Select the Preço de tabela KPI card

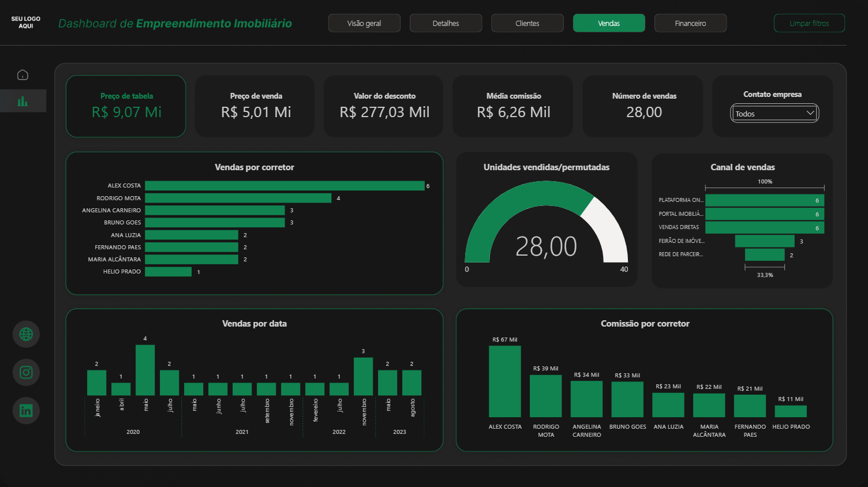pyautogui.click(x=126, y=106)
